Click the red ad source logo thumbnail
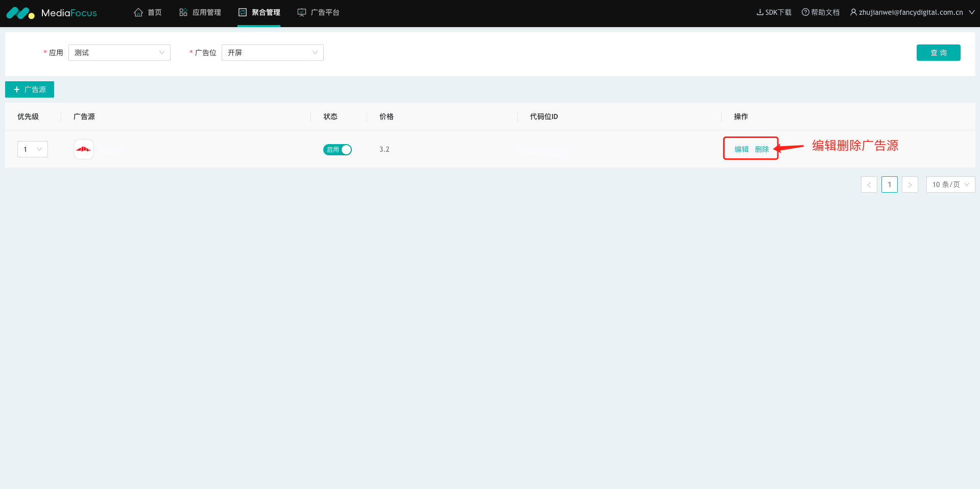Screen dimensions: 980x489 (x=84, y=149)
